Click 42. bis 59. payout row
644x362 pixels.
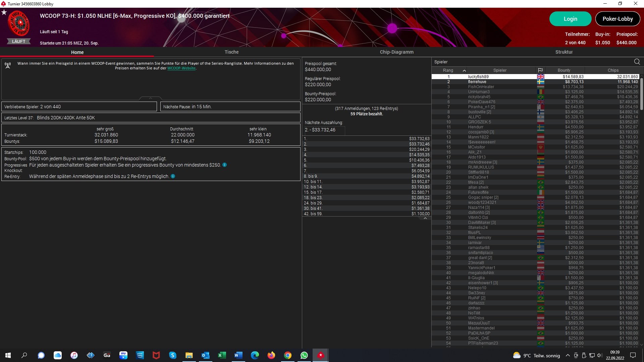[367, 214]
